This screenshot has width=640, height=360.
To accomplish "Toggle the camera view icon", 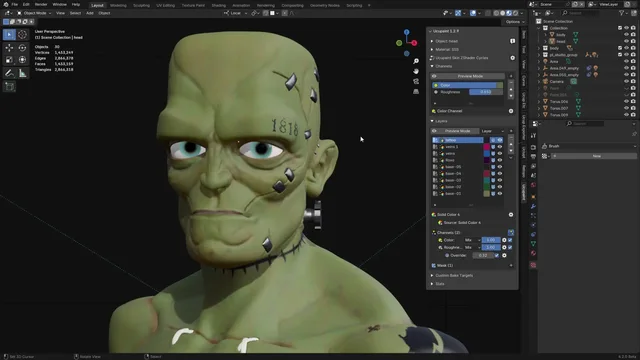I will 416,81.
